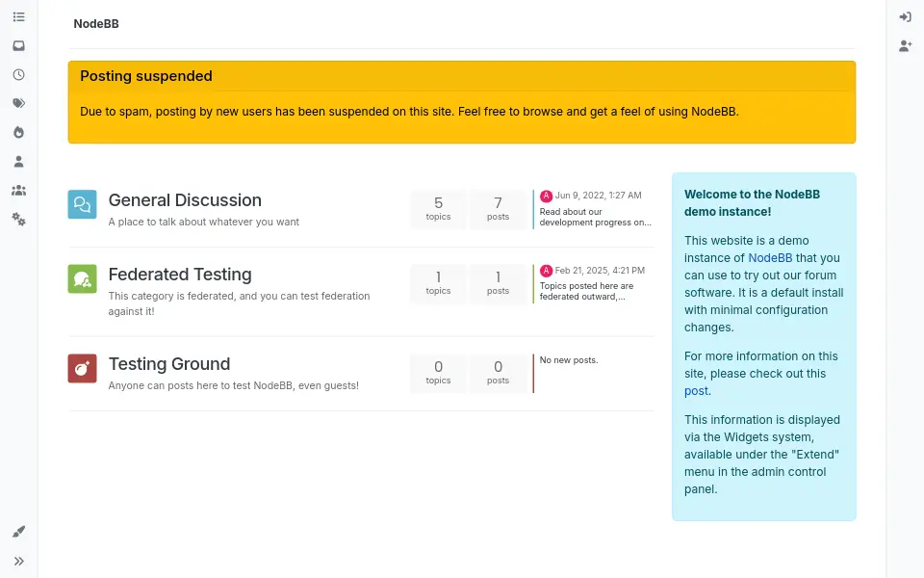Image resolution: width=924 pixels, height=578 pixels.
Task: Click "This category is federated" description
Action: [x=240, y=303]
